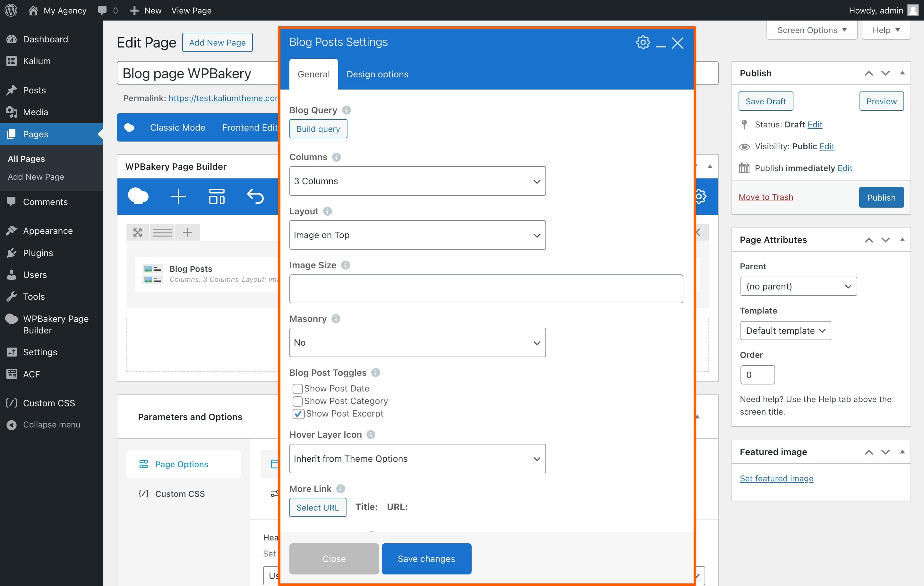Open Plugins in the admin sidebar
924x586 pixels.
click(x=38, y=253)
